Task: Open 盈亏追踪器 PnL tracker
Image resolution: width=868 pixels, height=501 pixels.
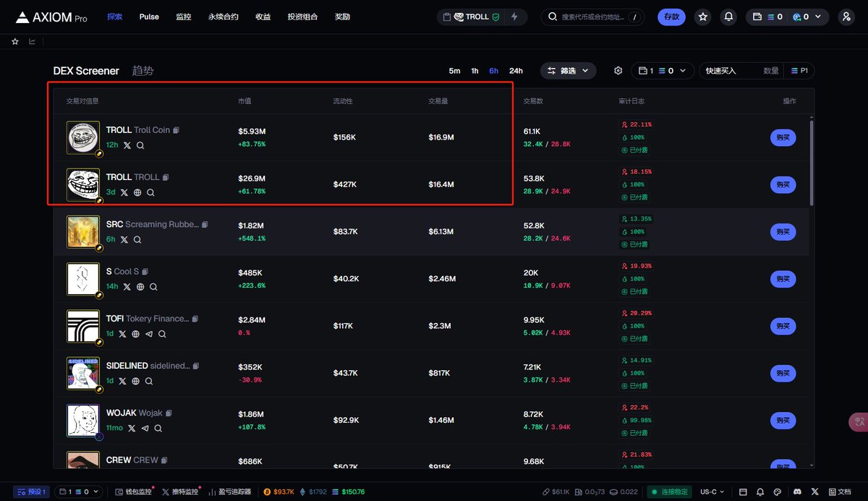Action: point(230,492)
